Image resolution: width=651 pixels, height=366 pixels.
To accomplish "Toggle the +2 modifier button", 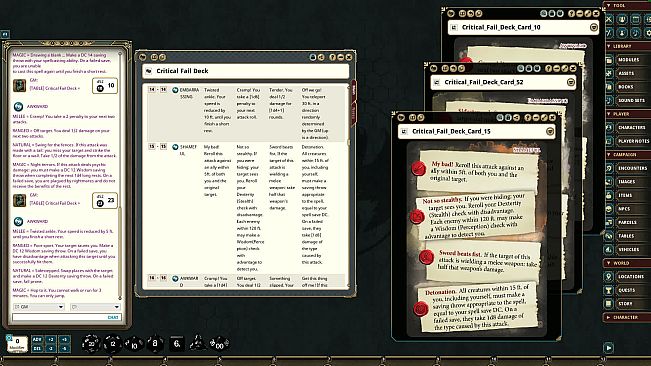I will pyautogui.click(x=51, y=339).
